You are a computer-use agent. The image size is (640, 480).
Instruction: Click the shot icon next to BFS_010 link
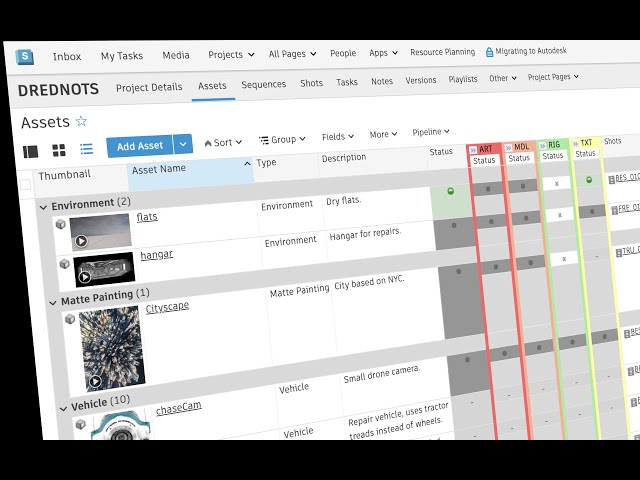(x=611, y=180)
